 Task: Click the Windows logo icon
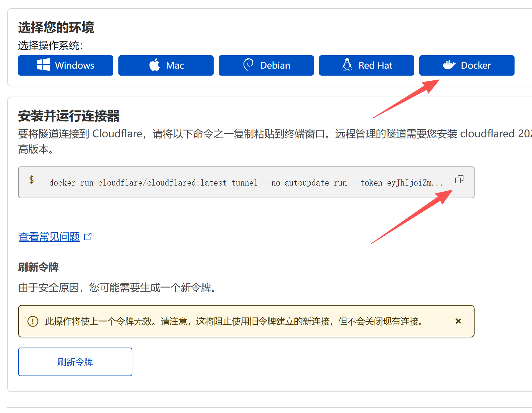click(43, 65)
